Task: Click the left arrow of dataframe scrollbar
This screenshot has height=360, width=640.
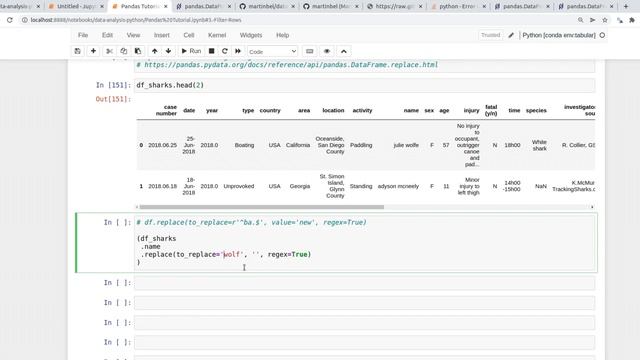Action: point(137,207)
